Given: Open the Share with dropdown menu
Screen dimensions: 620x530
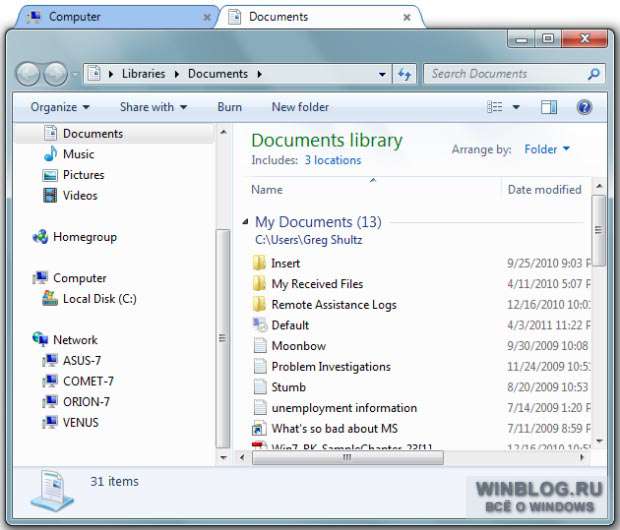Looking at the screenshot, I should tap(153, 107).
